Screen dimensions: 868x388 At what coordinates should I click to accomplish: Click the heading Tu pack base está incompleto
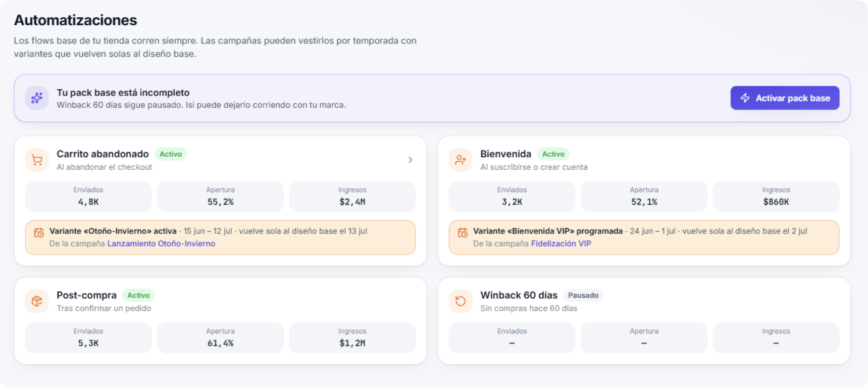pos(123,92)
